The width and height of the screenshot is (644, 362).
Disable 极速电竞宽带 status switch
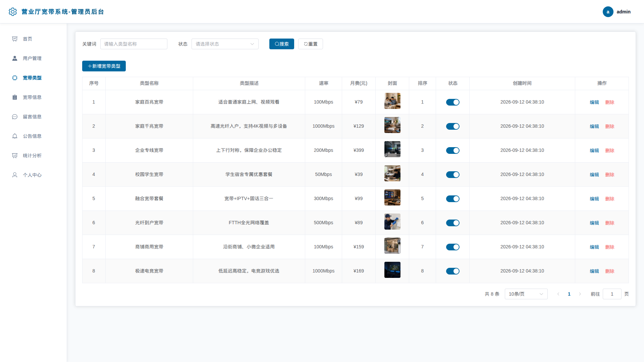point(452,271)
